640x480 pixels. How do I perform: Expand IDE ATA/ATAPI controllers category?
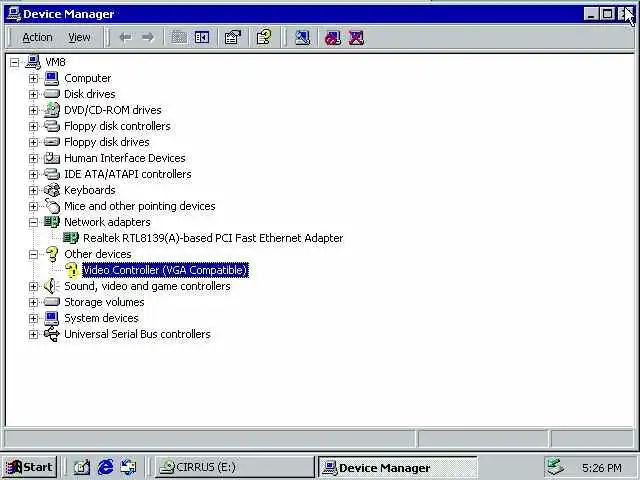click(33, 174)
